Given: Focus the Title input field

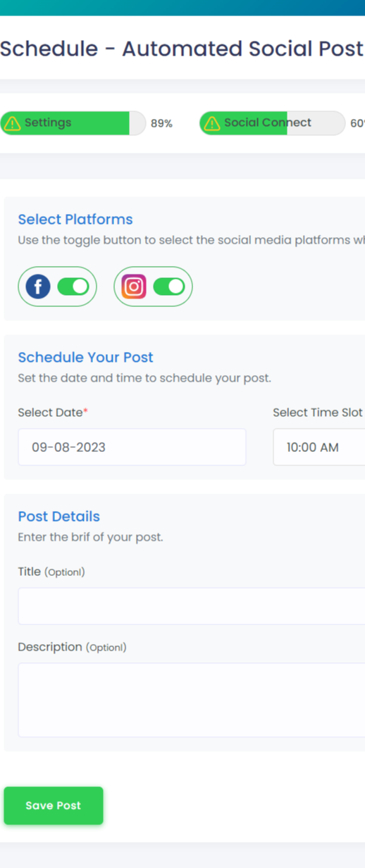Looking at the screenshot, I should click(x=191, y=606).
